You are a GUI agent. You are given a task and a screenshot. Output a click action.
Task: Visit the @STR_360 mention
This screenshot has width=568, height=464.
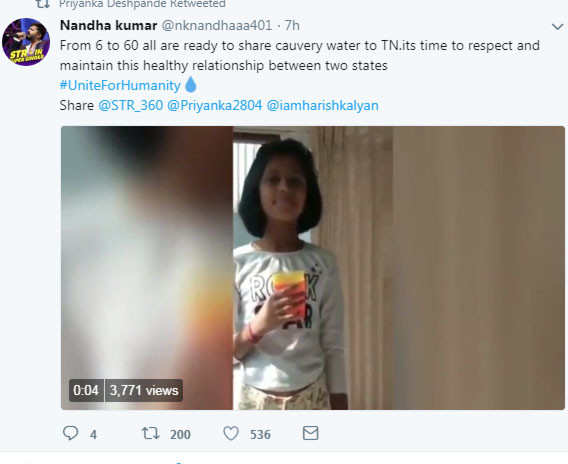coord(130,105)
